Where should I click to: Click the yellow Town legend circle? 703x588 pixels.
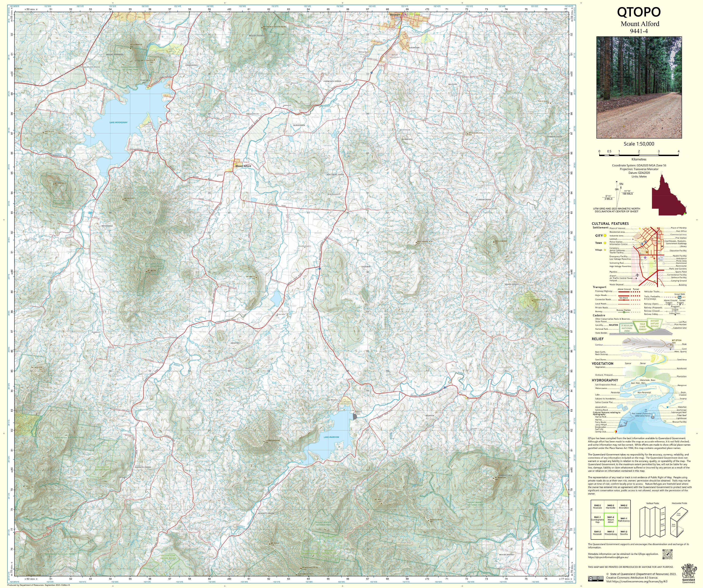[x=605, y=243]
